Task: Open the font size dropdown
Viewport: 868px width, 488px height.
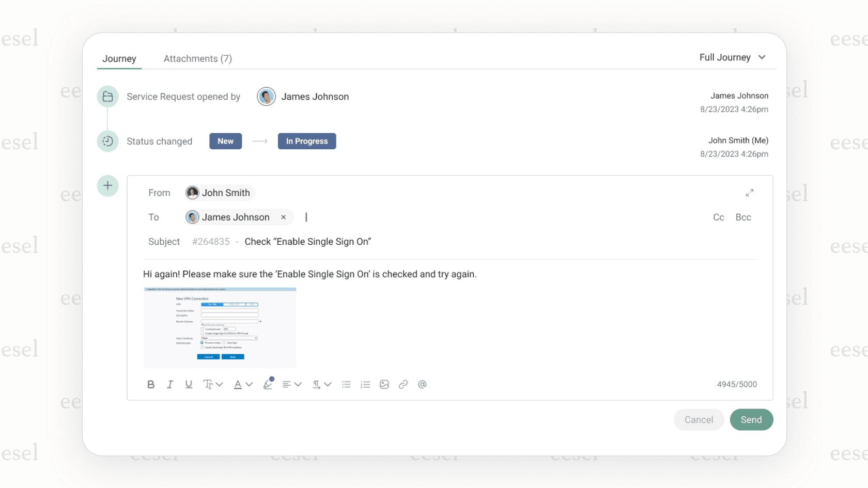Action: [x=213, y=384]
